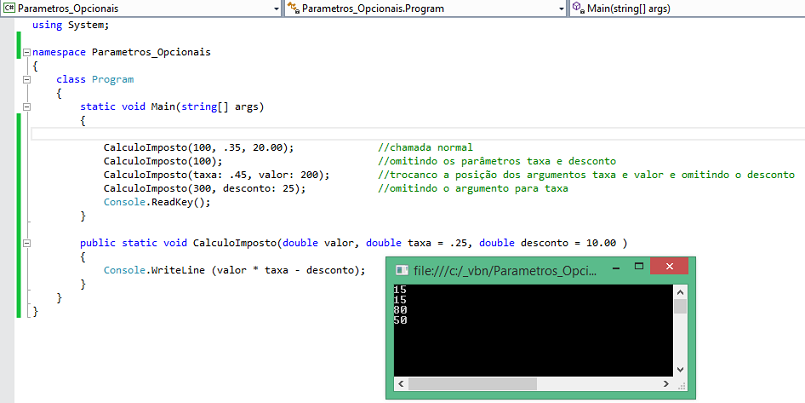Click 'CalculoImposto(100, .35, 20.00);' call
Image resolution: width=805 pixels, height=403 pixels.
coord(199,148)
